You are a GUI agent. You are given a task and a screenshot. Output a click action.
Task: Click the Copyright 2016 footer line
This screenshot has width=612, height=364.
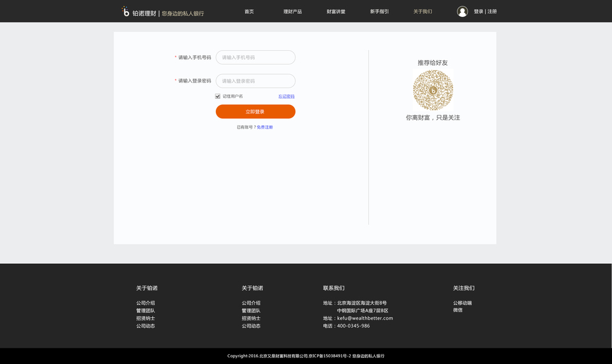tap(306, 356)
